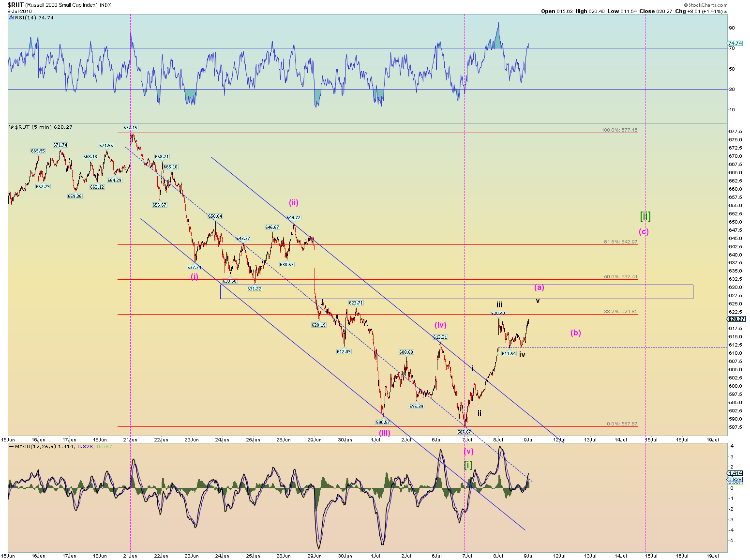Viewport: 750px width, 560px height.
Task: Click the 669.95 price peak label
Action: (x=38, y=151)
